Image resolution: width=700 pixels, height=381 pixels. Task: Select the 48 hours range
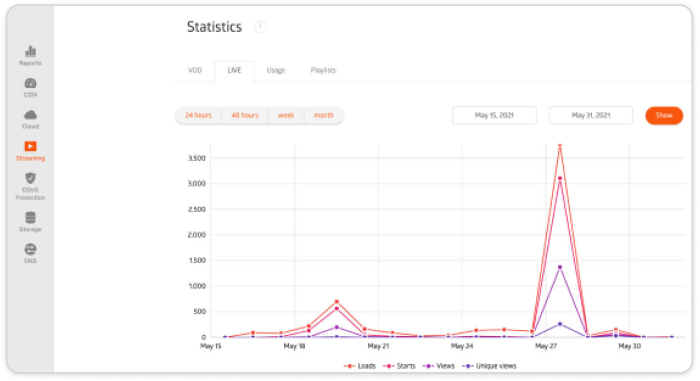coord(245,115)
